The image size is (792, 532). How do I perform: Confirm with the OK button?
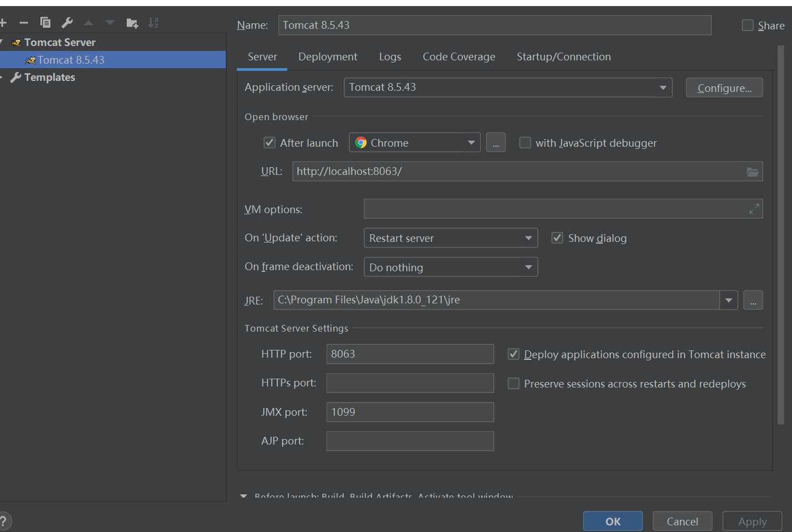[x=613, y=521]
